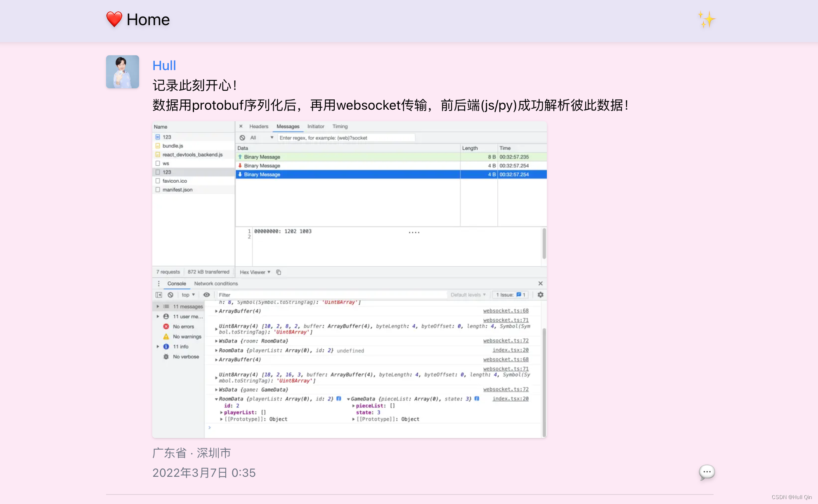Select the ws request checkbox icon
The image size is (818, 504).
point(158,163)
